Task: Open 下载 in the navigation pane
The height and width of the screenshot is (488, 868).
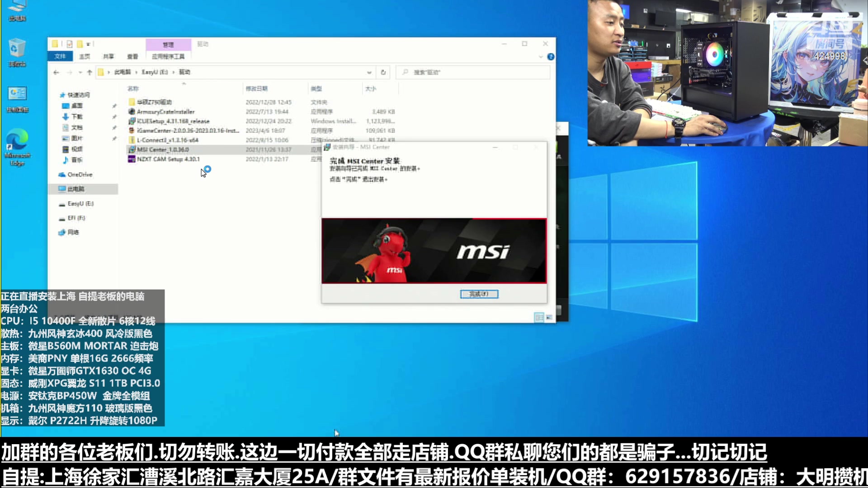Action: tap(77, 117)
